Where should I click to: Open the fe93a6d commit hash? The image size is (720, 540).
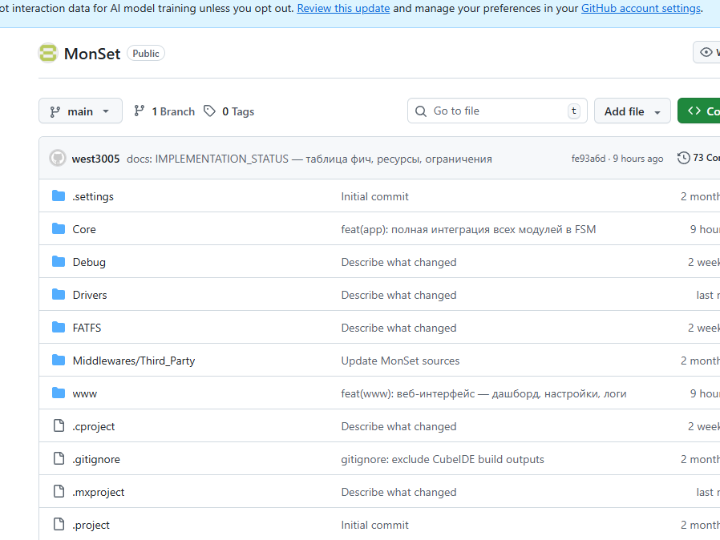(588, 159)
